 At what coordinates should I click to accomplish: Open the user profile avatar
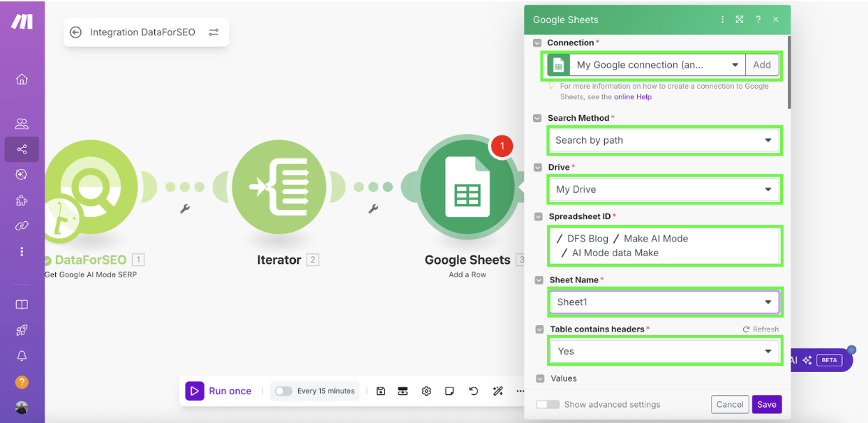point(22,407)
